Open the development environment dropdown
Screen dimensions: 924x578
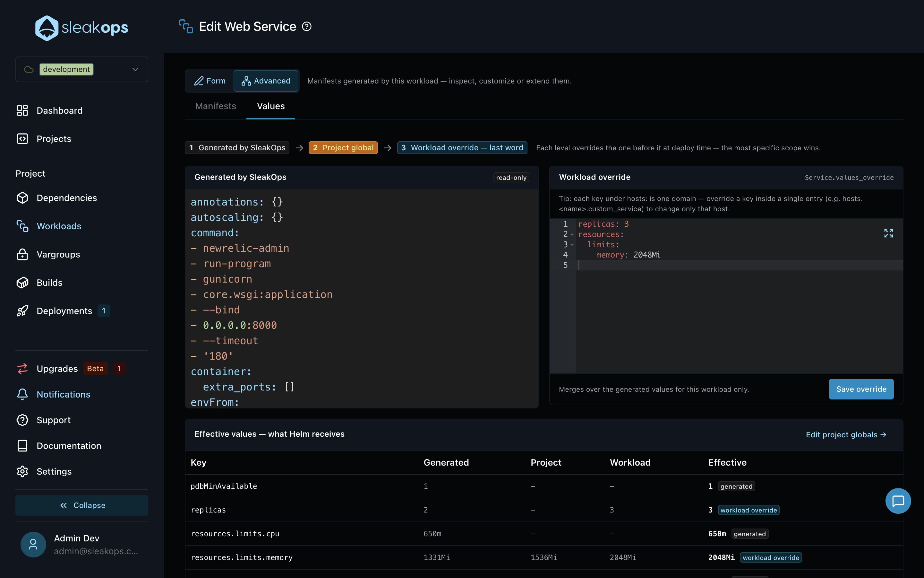point(82,69)
